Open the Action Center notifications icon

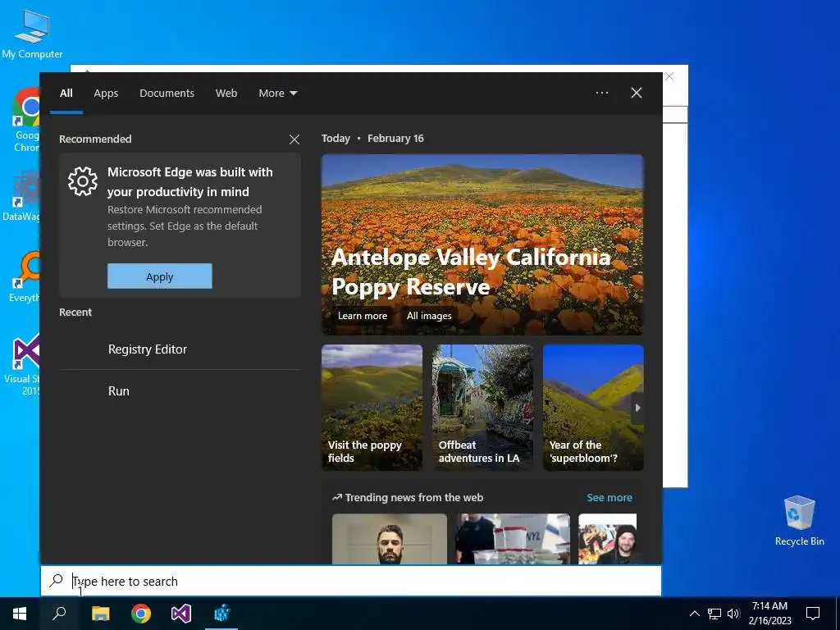pos(813,614)
